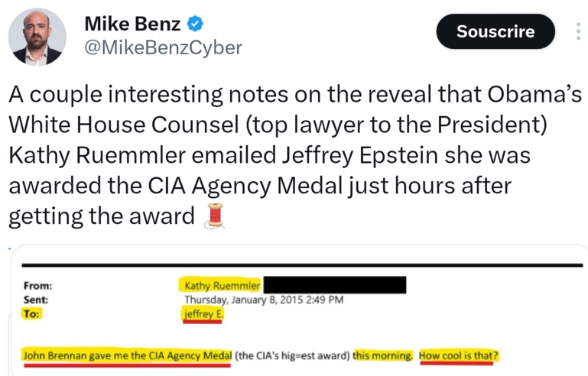This screenshot has width=588, height=376.
Task: Click the @MikeBenzCyber handle
Action: (162, 48)
